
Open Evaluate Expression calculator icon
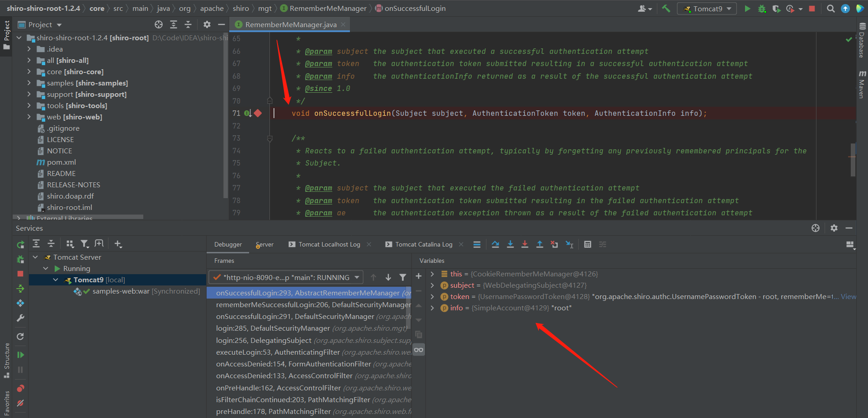(x=587, y=244)
